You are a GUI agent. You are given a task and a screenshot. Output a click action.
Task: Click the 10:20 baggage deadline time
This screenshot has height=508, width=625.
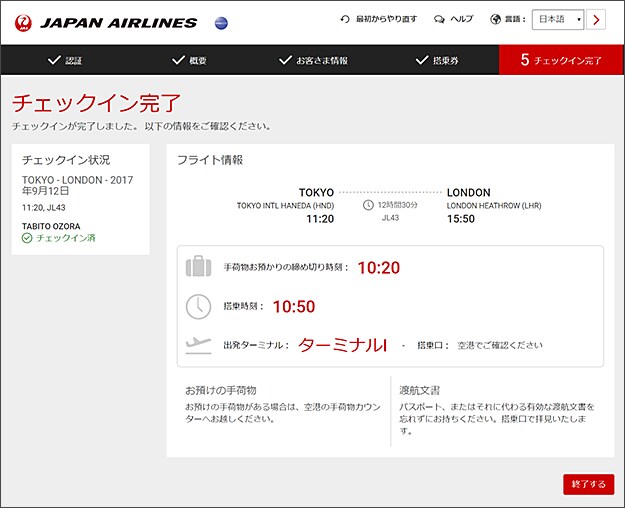click(379, 268)
